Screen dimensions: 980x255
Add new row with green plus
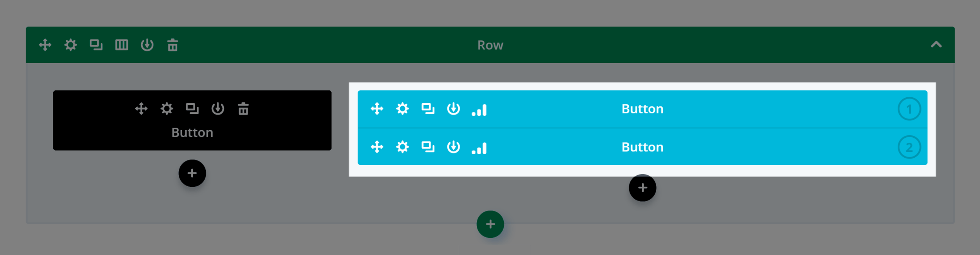490,224
